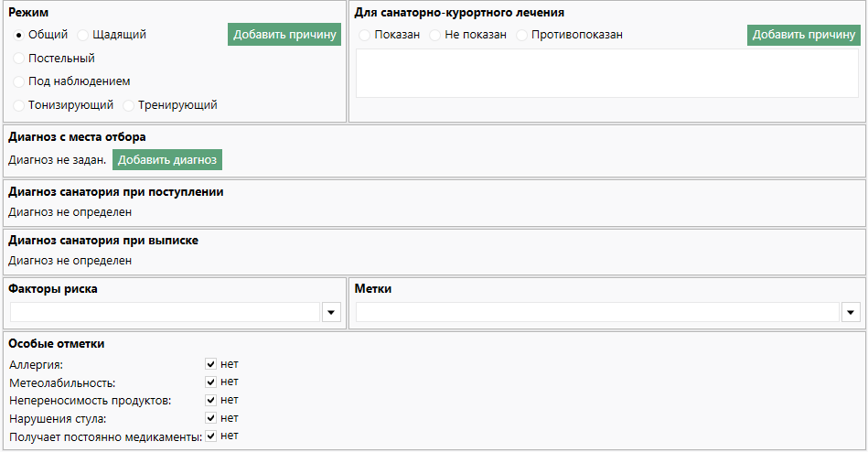Select Не показан for sanatorium treatment
The height and width of the screenshot is (452, 868).
click(435, 35)
